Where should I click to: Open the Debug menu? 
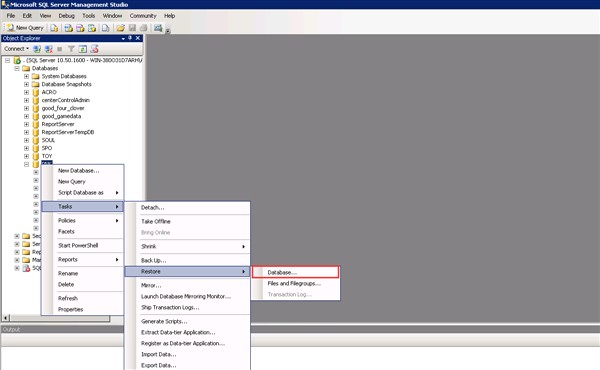click(x=67, y=16)
